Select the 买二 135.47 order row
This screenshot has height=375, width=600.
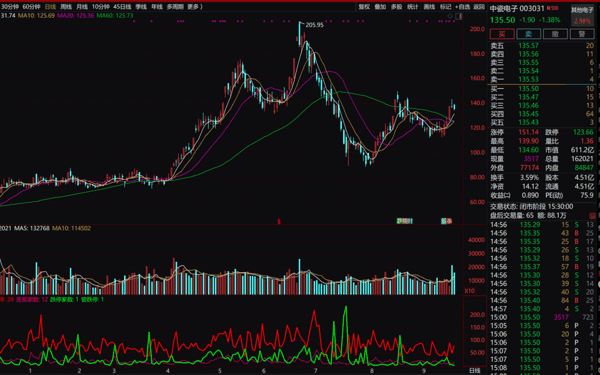click(542, 97)
